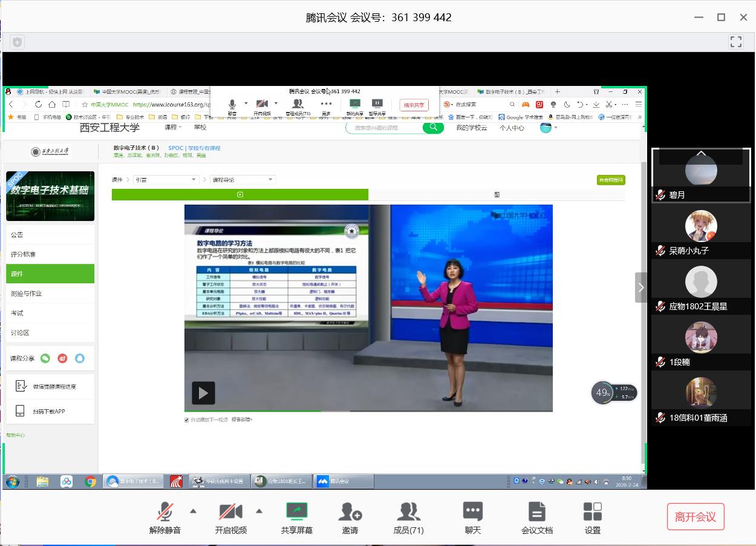The image size is (756, 546).
Task: Click the 离开会议 leave meeting button
Action: (695, 517)
